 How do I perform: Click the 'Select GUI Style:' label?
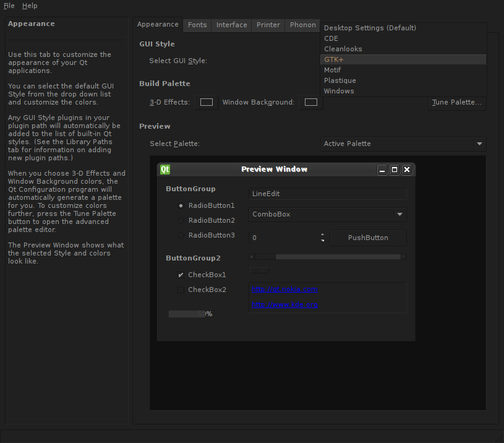[178, 61]
